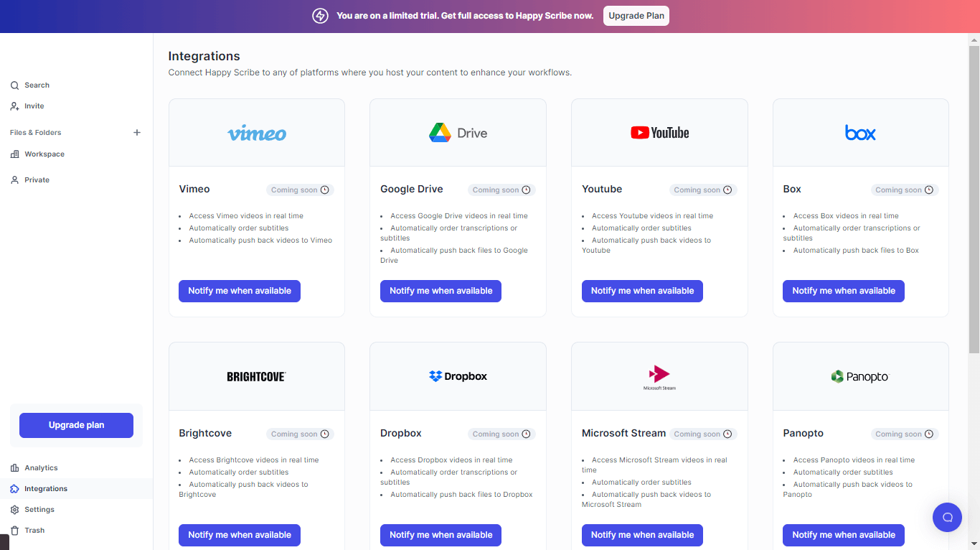Click the Dropbox card title

pos(401,434)
